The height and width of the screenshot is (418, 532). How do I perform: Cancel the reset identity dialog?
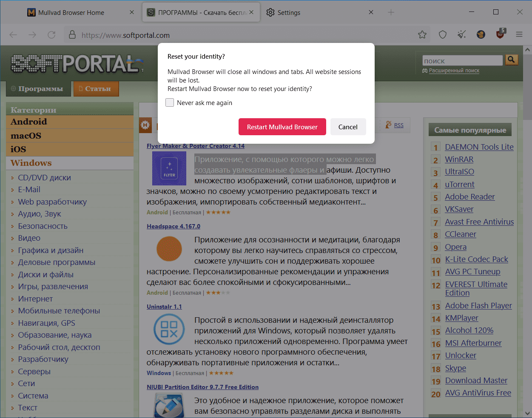[348, 127]
